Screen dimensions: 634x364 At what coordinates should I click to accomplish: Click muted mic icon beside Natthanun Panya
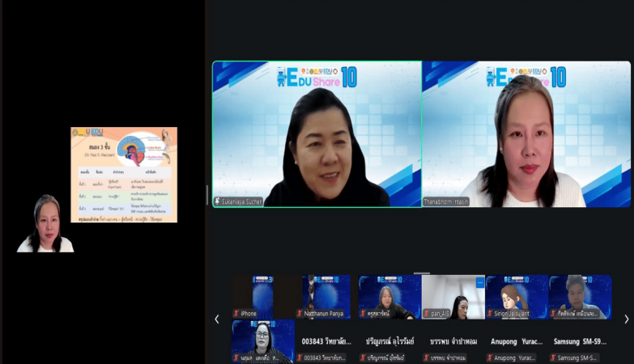(x=300, y=313)
